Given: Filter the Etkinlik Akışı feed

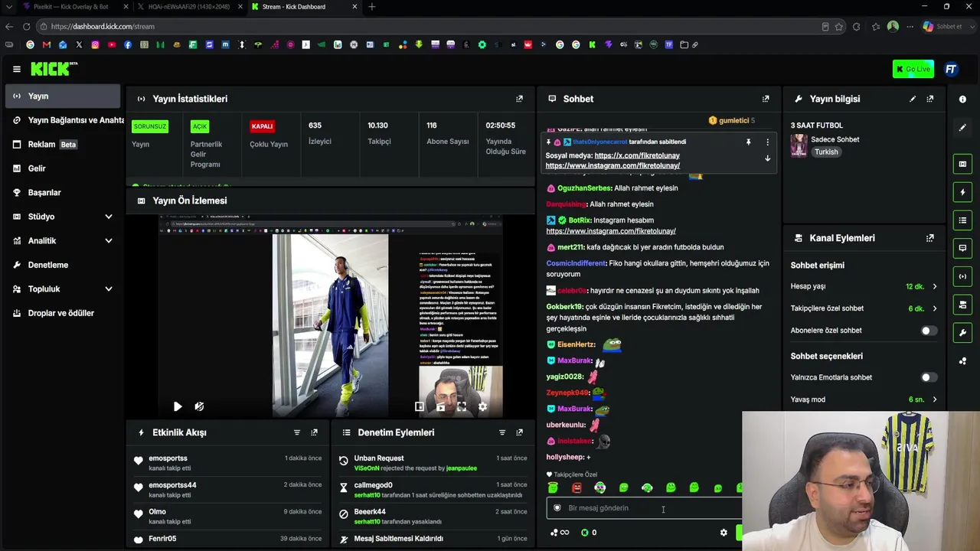Looking at the screenshot, I should [297, 432].
